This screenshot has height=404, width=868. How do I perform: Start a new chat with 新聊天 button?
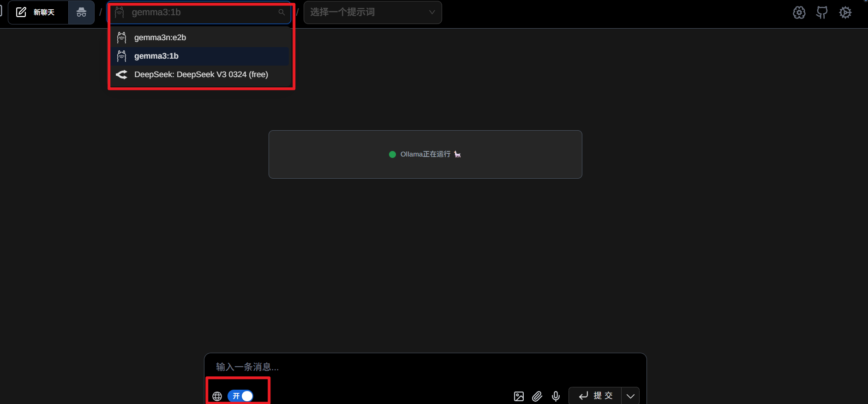pyautogui.click(x=38, y=12)
